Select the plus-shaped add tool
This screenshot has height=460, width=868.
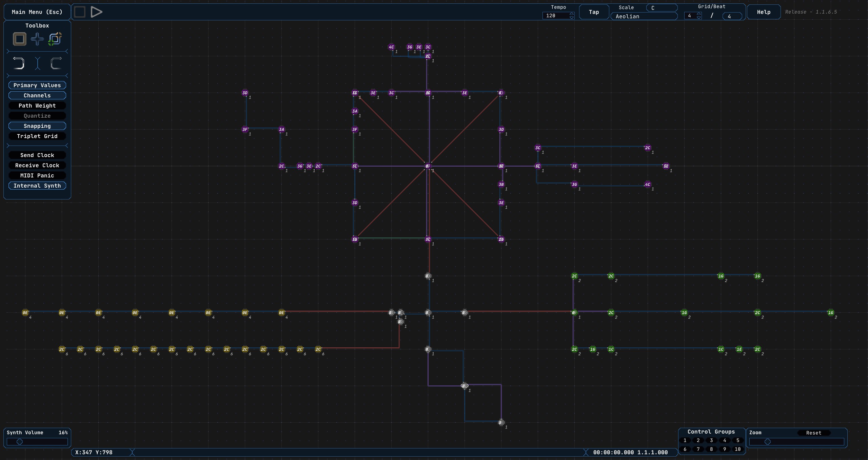pos(37,39)
